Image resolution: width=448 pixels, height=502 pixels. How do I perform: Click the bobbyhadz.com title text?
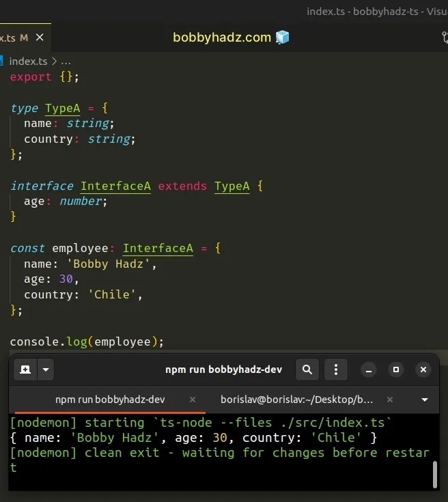pos(222,38)
